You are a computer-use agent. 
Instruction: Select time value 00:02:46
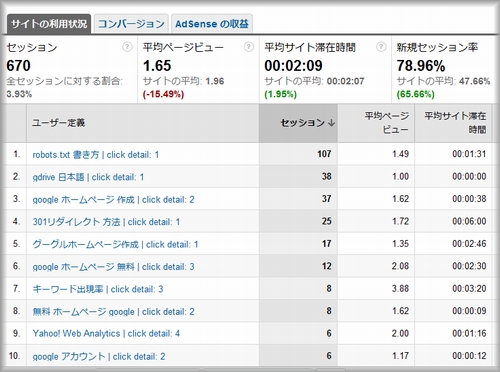click(469, 244)
